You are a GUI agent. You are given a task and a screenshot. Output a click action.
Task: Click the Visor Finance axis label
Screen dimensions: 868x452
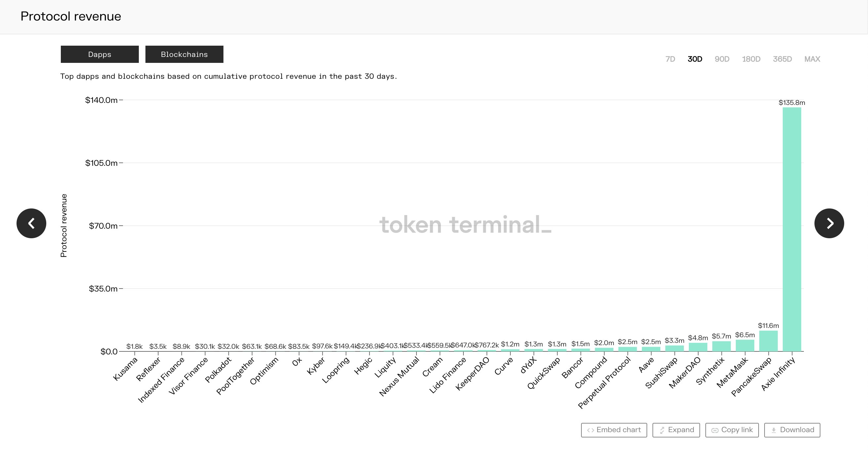188,376
